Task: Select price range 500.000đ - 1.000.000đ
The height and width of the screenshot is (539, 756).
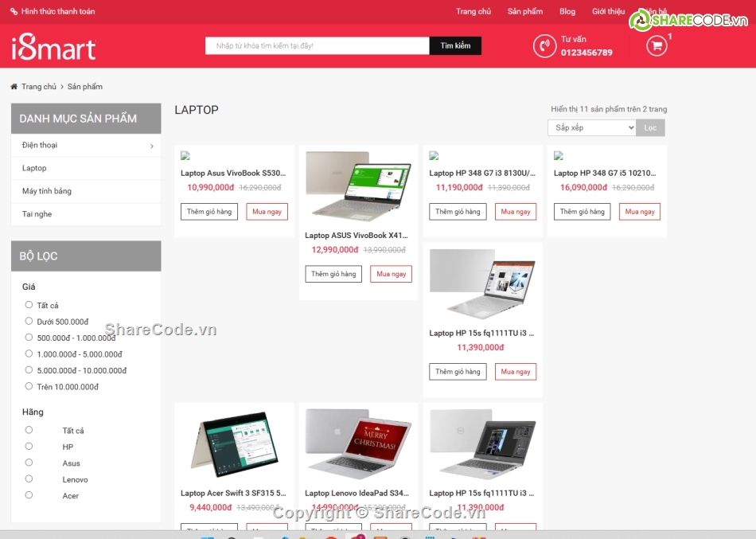Action: click(x=29, y=338)
